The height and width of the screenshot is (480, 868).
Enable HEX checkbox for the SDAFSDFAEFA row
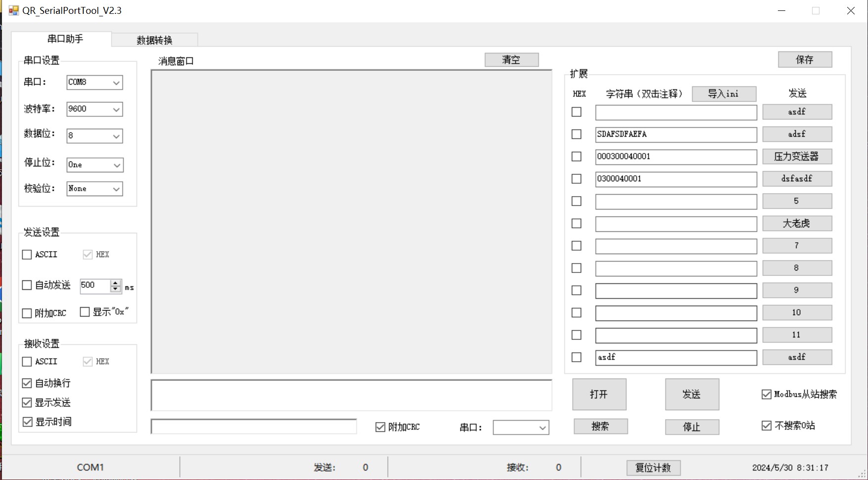point(576,134)
